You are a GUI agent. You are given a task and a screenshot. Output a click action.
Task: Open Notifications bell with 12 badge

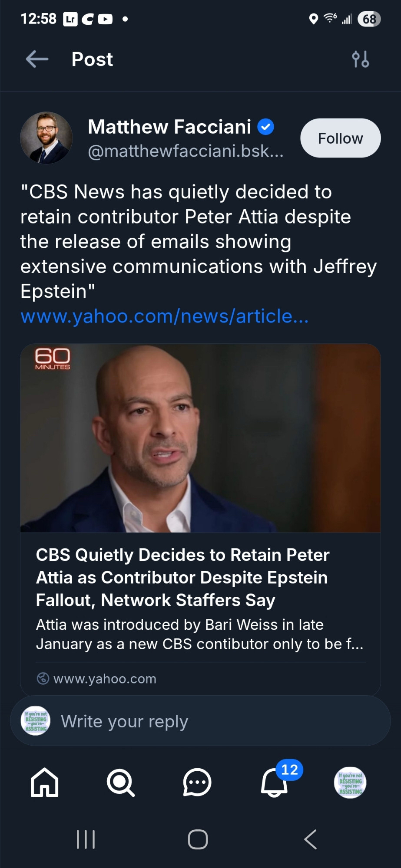(x=275, y=783)
